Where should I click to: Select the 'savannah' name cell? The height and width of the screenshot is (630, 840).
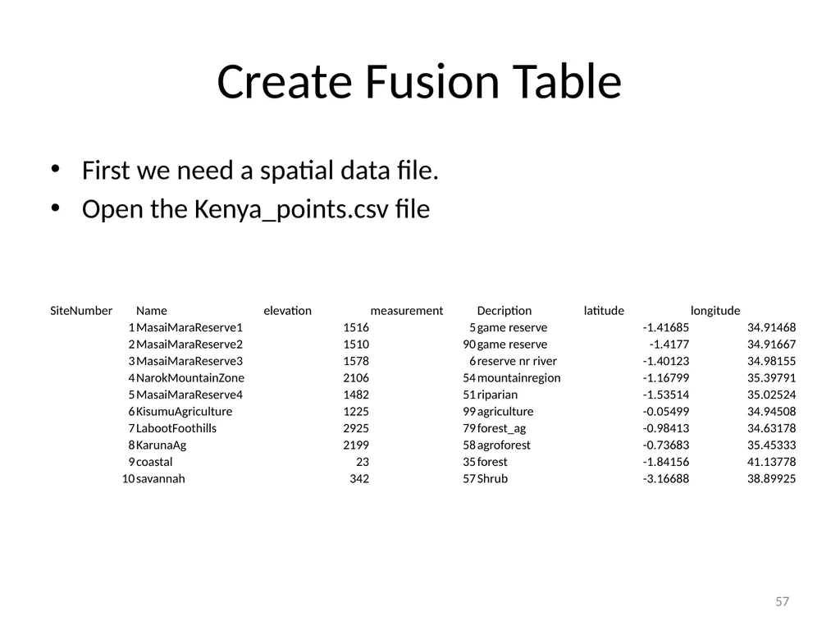click(161, 478)
